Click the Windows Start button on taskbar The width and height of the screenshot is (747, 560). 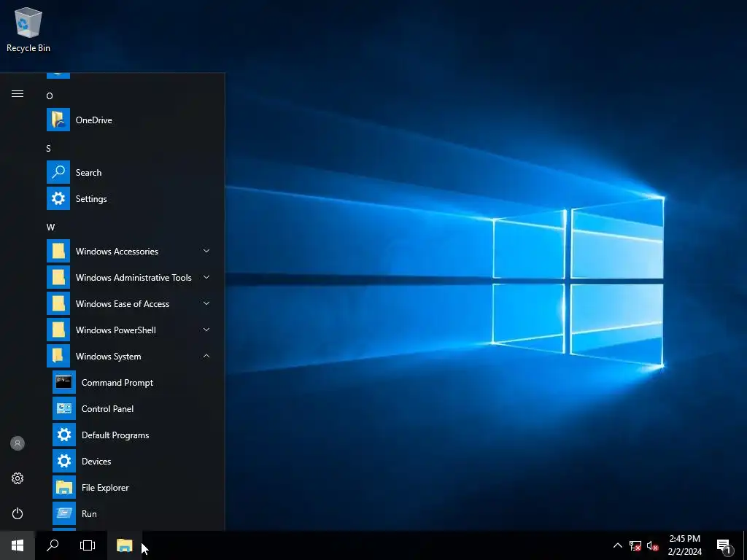pyautogui.click(x=18, y=545)
